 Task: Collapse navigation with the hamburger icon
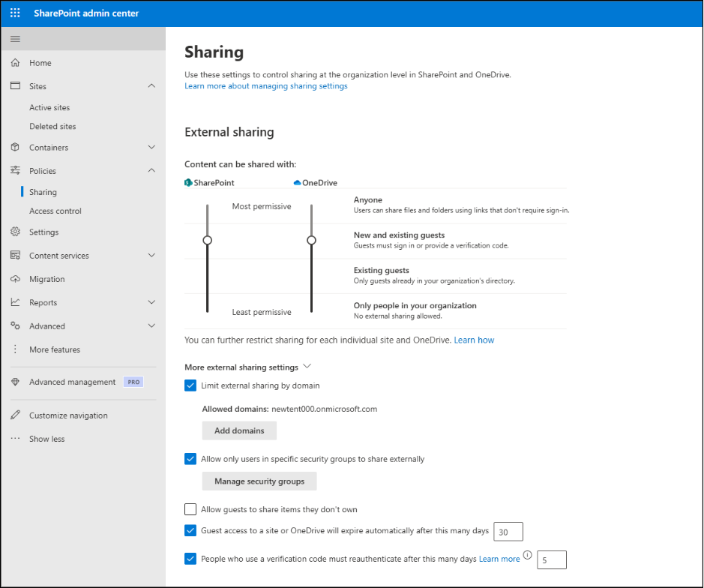click(15, 39)
